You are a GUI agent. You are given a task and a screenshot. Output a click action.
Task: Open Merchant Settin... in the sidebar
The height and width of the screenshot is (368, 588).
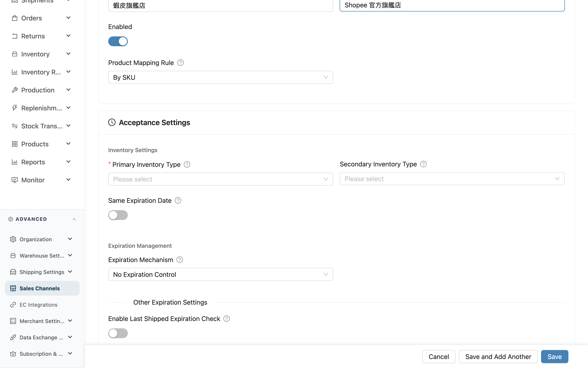click(x=42, y=321)
